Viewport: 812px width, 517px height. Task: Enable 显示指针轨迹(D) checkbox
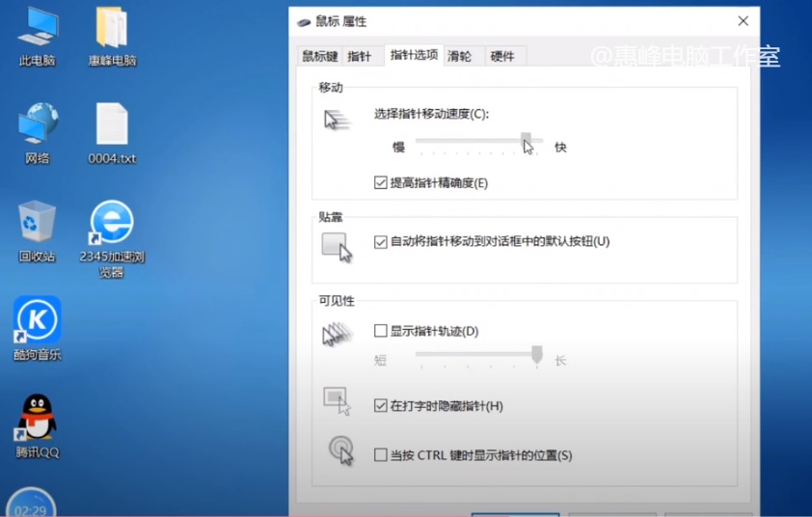coord(381,331)
